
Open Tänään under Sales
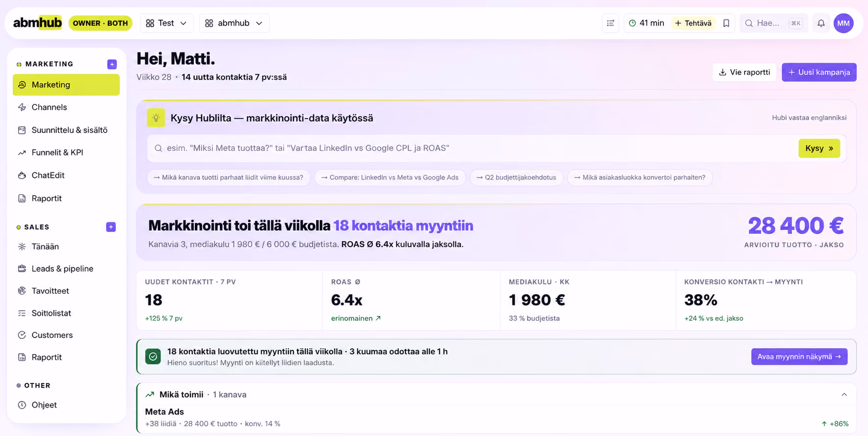click(66, 247)
